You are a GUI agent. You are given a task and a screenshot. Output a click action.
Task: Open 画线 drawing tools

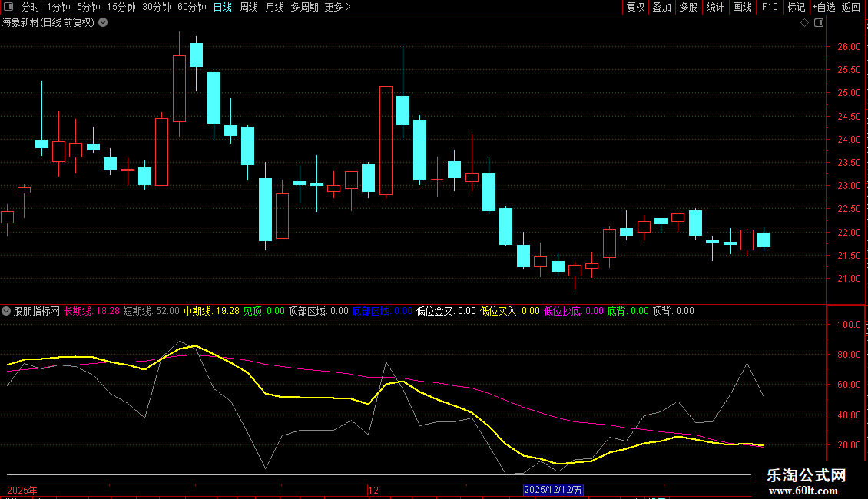point(742,7)
